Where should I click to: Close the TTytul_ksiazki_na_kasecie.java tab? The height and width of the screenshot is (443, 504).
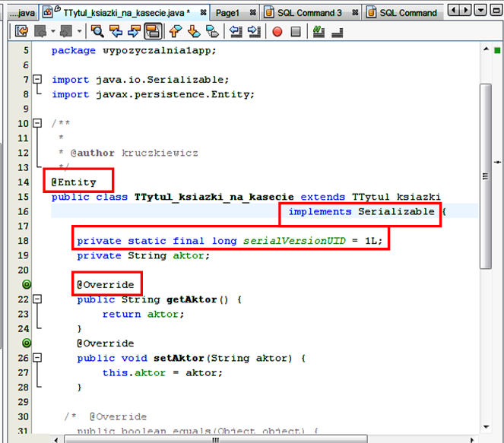tap(203, 12)
